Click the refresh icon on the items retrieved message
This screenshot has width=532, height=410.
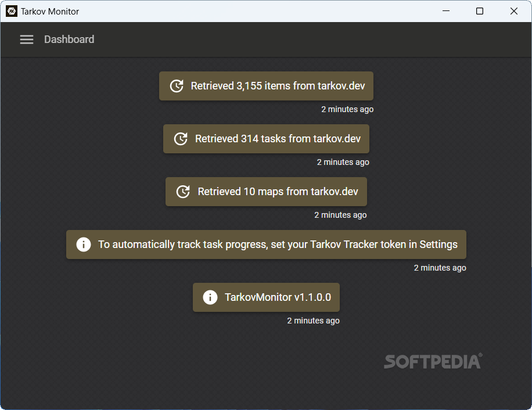177,86
